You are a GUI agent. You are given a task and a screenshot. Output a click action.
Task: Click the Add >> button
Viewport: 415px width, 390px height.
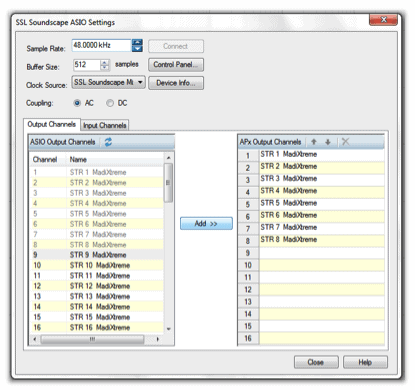click(x=206, y=223)
